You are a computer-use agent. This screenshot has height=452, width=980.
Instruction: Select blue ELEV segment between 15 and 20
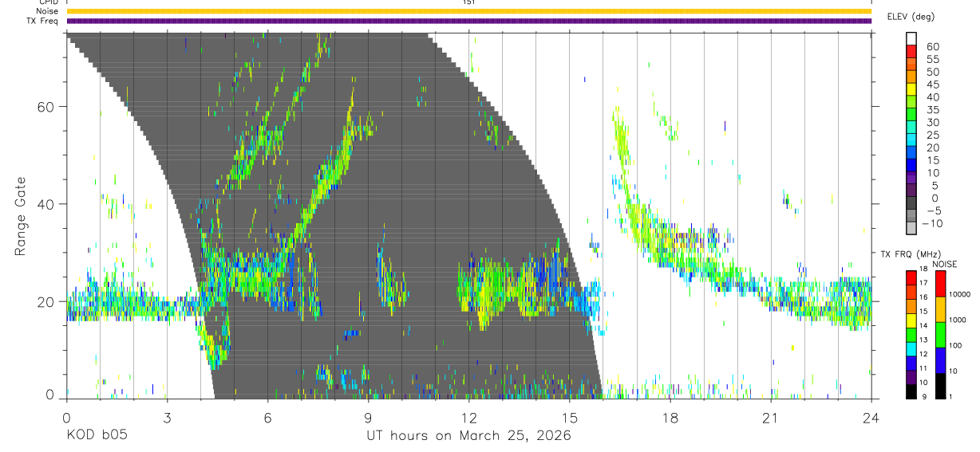(x=912, y=154)
